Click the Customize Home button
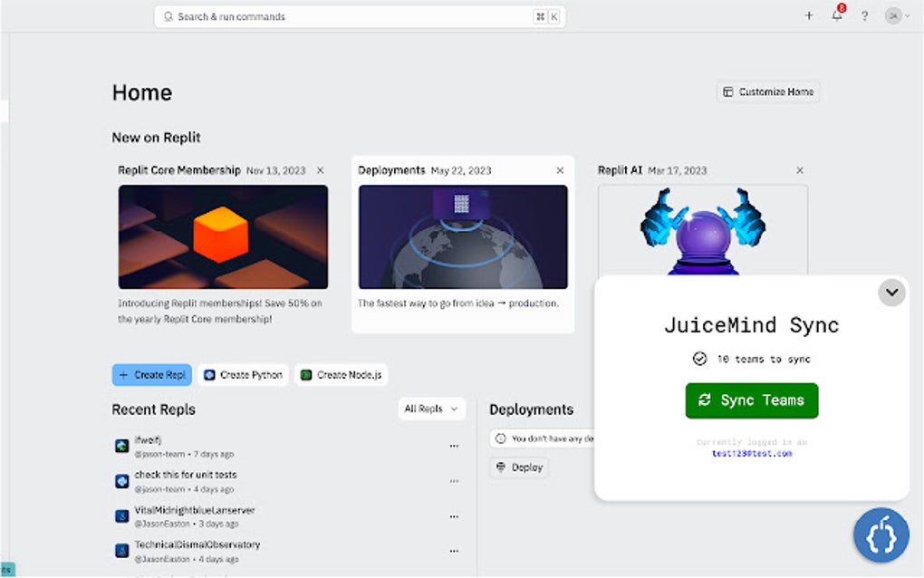Image resolution: width=924 pixels, height=578 pixels. [768, 92]
